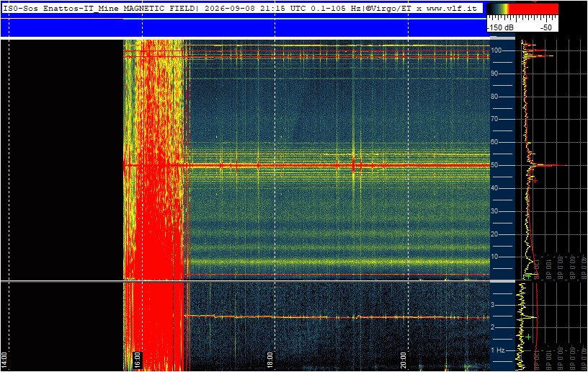
Task: Select the 20:00 time marker
Action: coord(403,359)
